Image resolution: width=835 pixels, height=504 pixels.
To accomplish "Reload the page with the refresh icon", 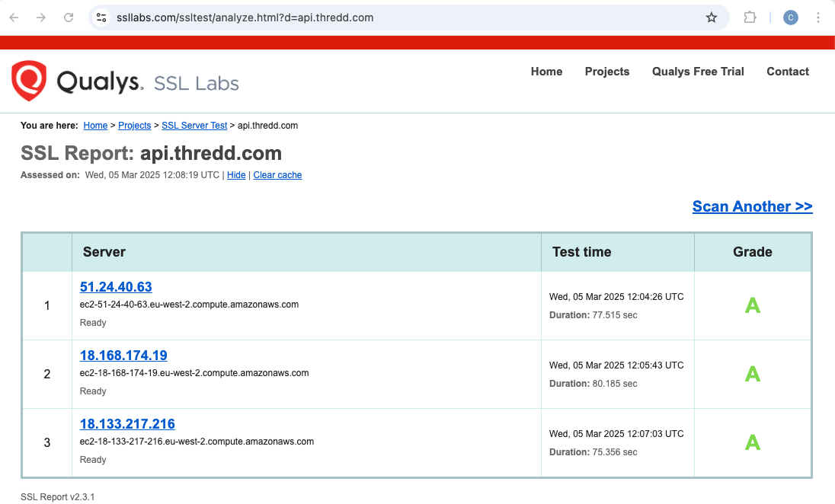I will 69,18.
